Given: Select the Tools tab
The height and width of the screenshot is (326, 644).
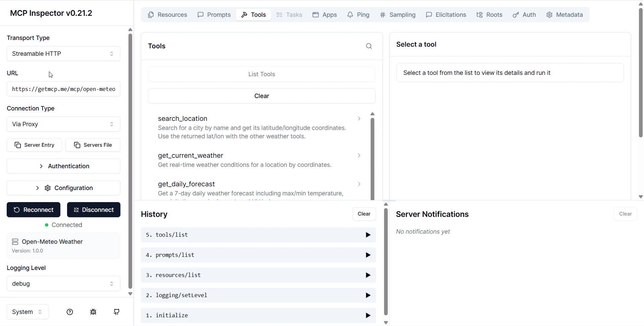Looking at the screenshot, I should pos(254,15).
